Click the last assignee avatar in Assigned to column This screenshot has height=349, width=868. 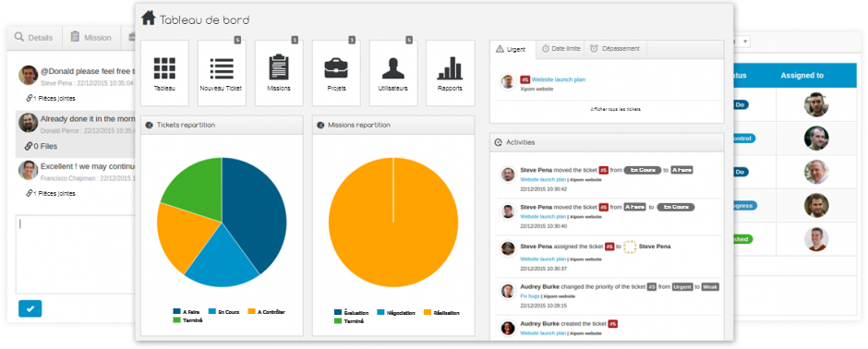tap(816, 239)
